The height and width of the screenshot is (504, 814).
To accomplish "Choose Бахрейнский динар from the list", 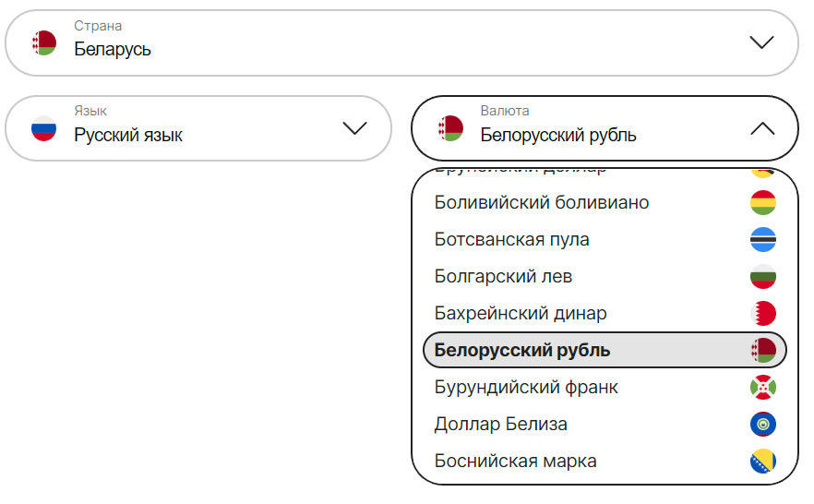I will point(521,314).
